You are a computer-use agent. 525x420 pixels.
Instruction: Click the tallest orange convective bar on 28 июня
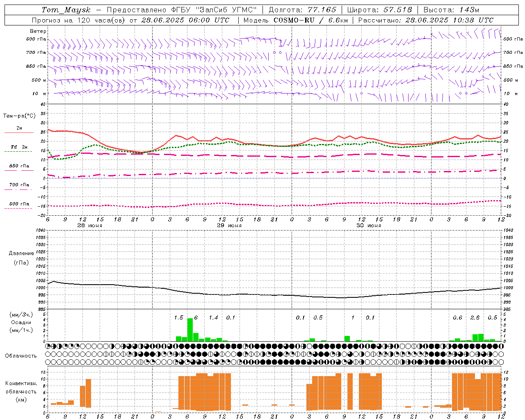coord(88,393)
